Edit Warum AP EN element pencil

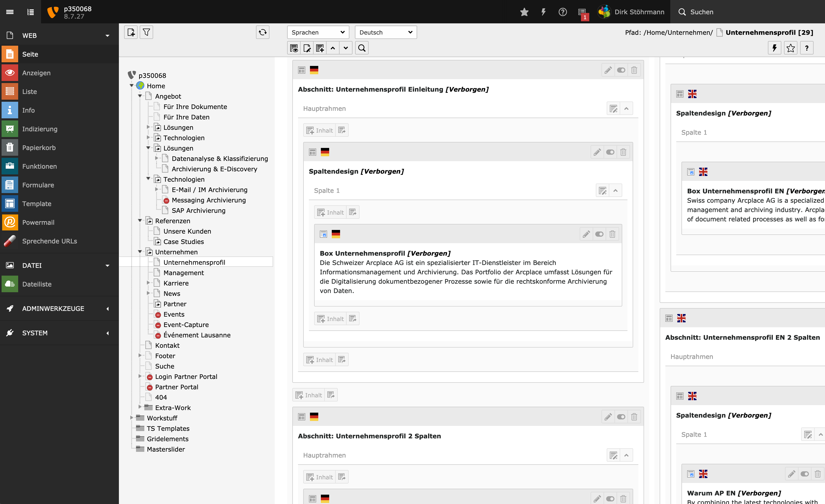click(x=792, y=474)
